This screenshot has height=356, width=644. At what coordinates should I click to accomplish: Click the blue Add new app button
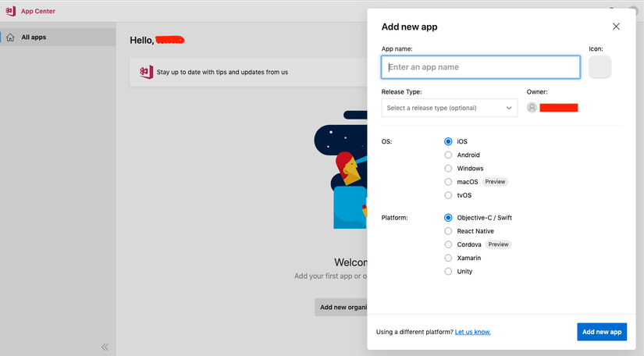601,332
